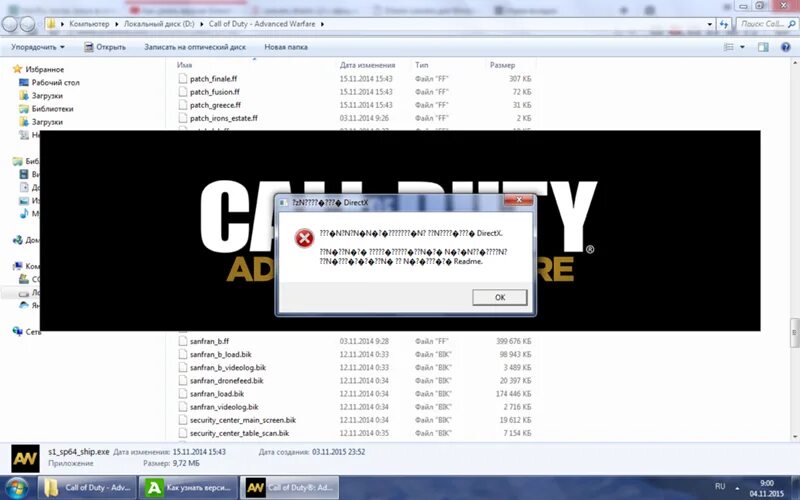This screenshot has height=500, width=800.
Task: Close the DirectX error dialog
Action: click(x=519, y=200)
